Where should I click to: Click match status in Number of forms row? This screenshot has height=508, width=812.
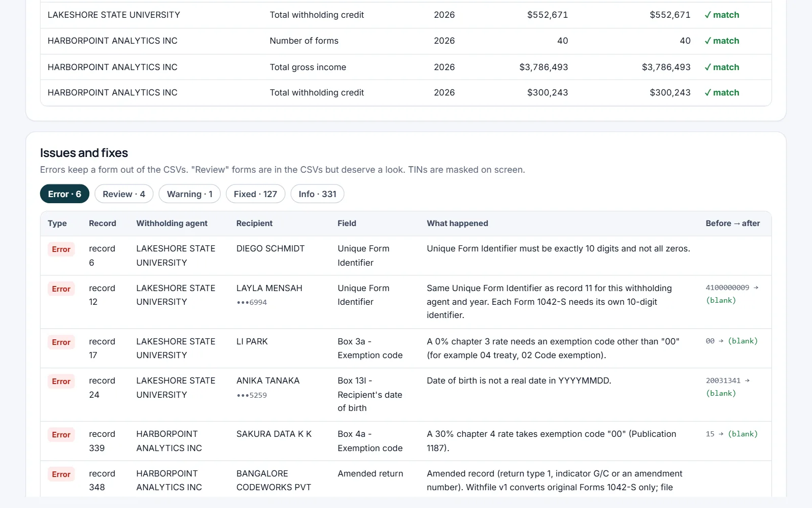pos(722,41)
